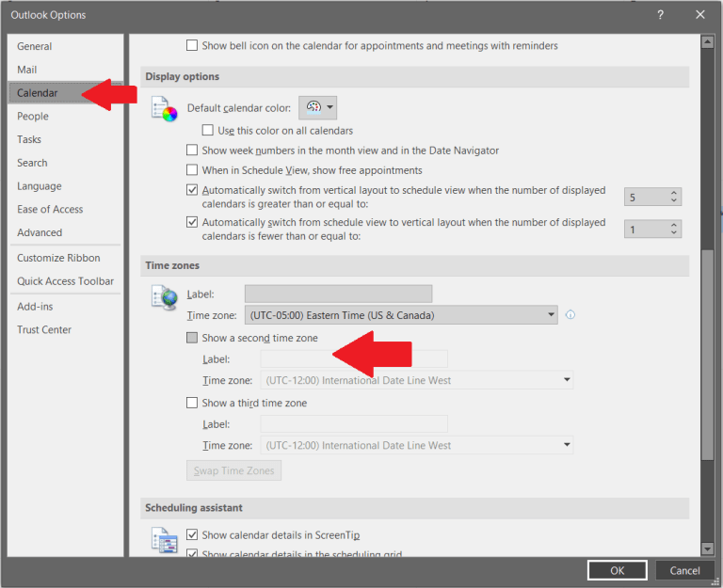This screenshot has width=723, height=588.
Task: Click Cancel to discard changes
Action: (x=684, y=570)
